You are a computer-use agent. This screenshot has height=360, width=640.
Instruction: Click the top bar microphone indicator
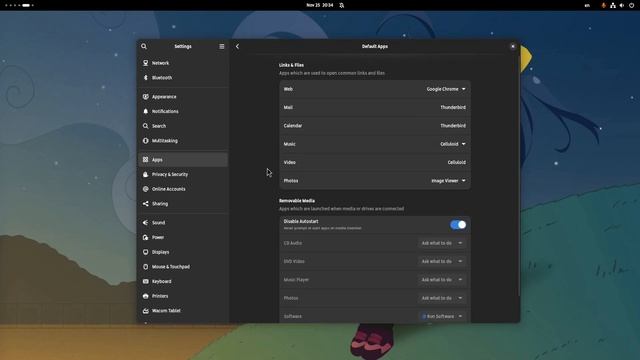(603, 5)
